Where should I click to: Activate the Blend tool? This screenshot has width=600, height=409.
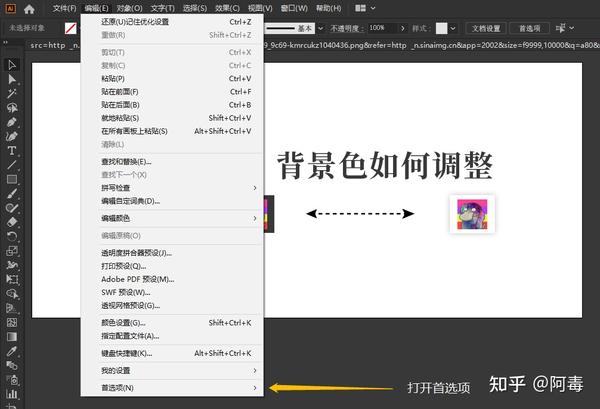12,365
